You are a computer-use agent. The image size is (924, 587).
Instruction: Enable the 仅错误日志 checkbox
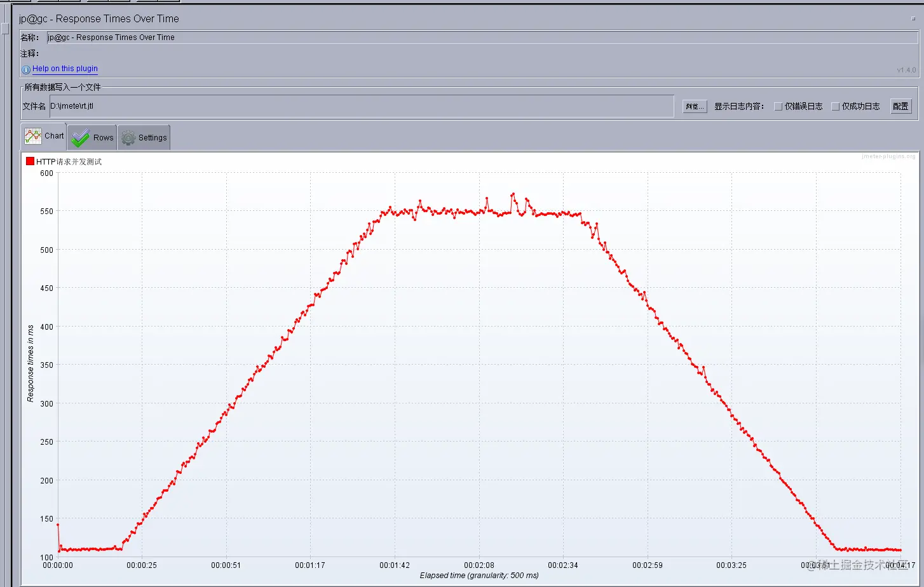point(778,107)
